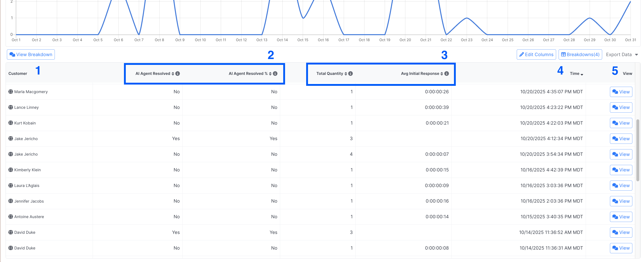
Task: Click the table's vertical scrollbar
Action: [637, 150]
